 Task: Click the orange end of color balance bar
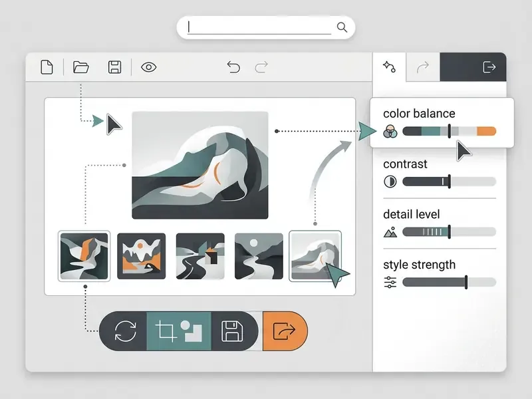coord(487,131)
